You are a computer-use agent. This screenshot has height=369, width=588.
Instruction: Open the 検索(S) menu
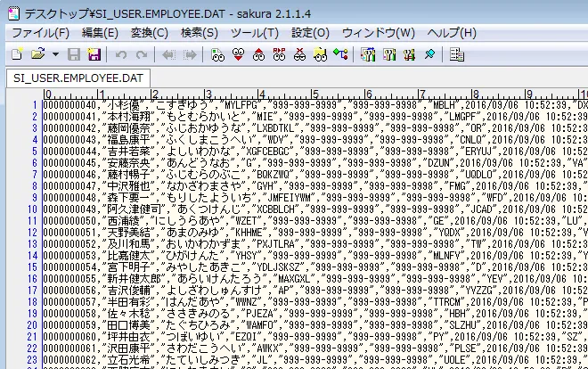[x=200, y=33]
